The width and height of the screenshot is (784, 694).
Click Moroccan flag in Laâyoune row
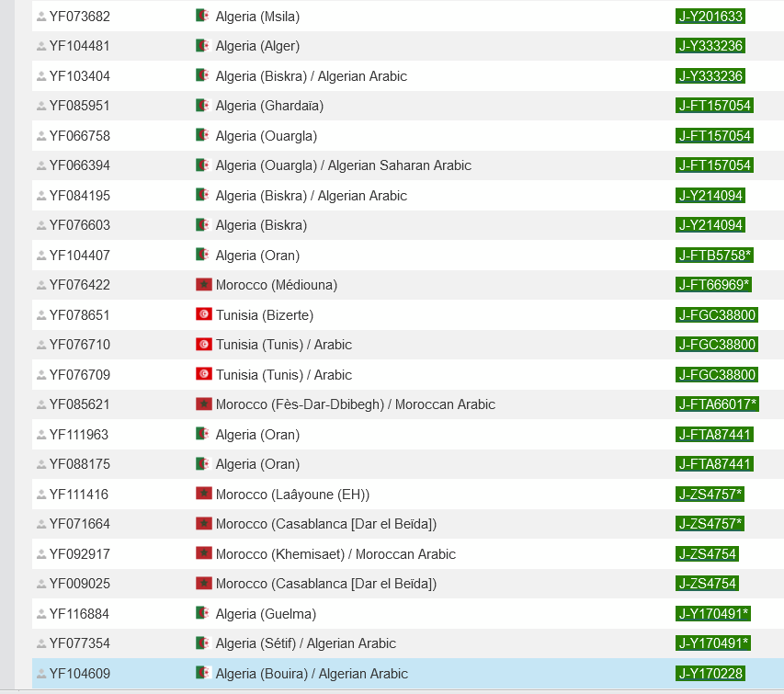pyautogui.click(x=203, y=494)
